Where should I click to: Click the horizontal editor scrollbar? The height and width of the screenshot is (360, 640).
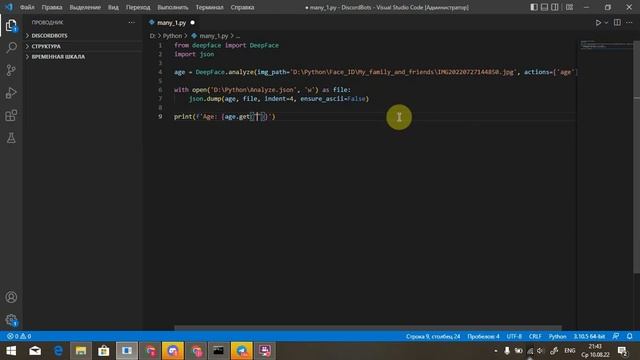[368, 328]
